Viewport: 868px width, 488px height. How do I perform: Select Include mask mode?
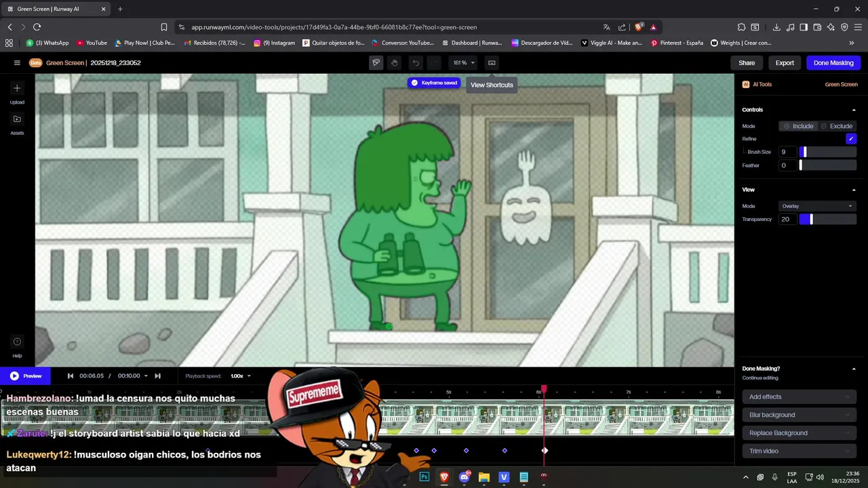tap(798, 126)
